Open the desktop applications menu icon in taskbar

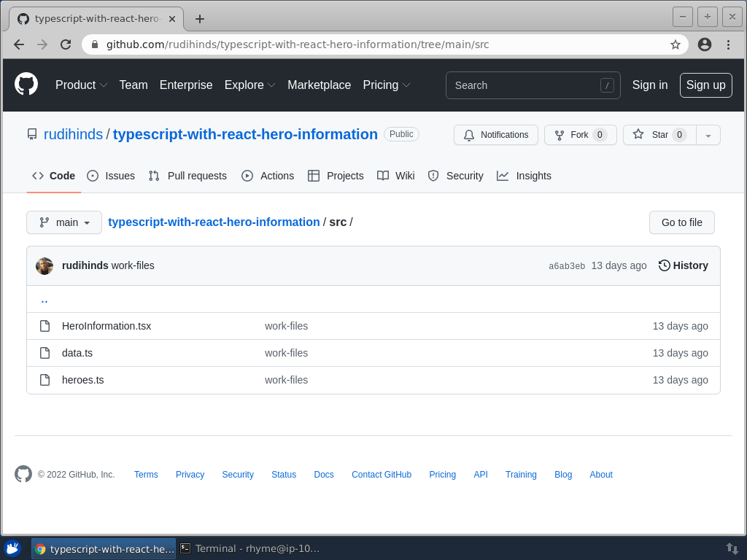click(13, 548)
